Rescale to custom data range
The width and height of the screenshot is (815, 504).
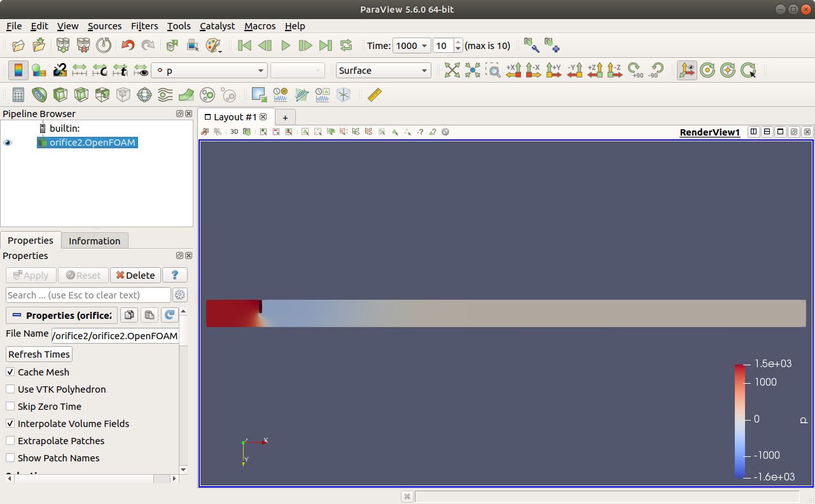[x=100, y=70]
